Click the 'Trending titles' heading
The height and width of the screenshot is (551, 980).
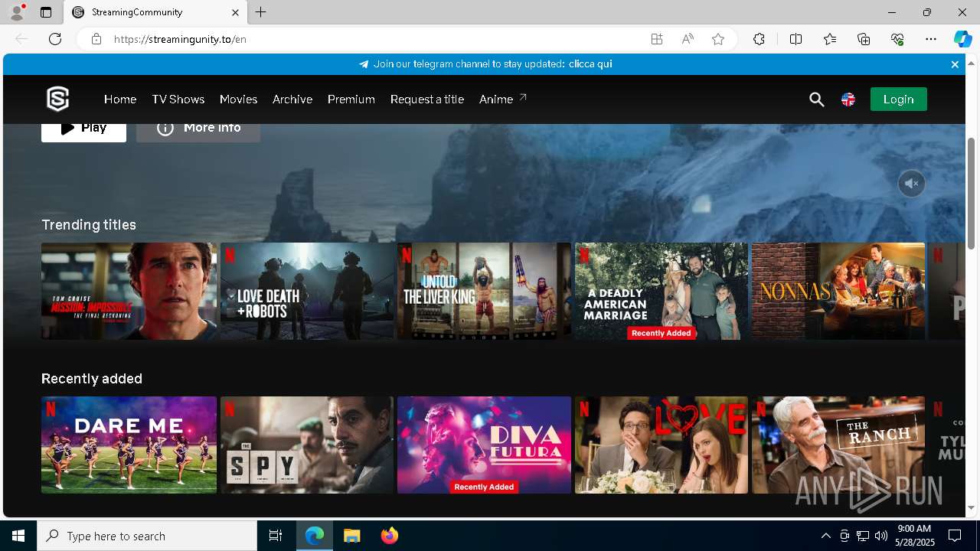[89, 224]
